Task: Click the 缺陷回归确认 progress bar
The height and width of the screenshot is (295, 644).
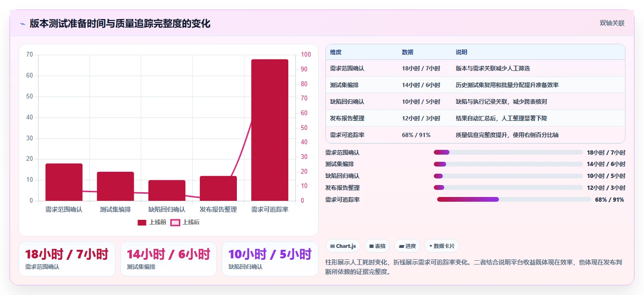Action: (508, 176)
